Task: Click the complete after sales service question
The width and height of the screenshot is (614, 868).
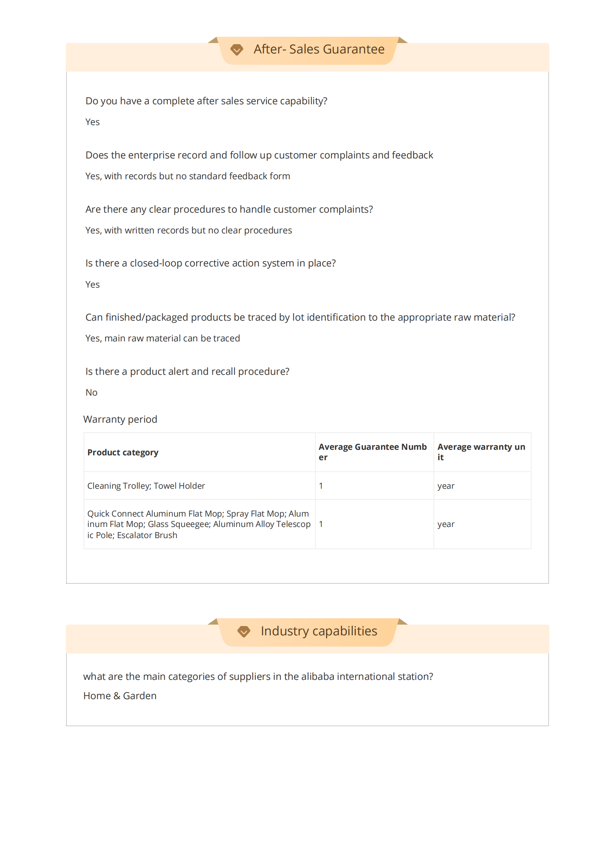Action: tap(206, 101)
